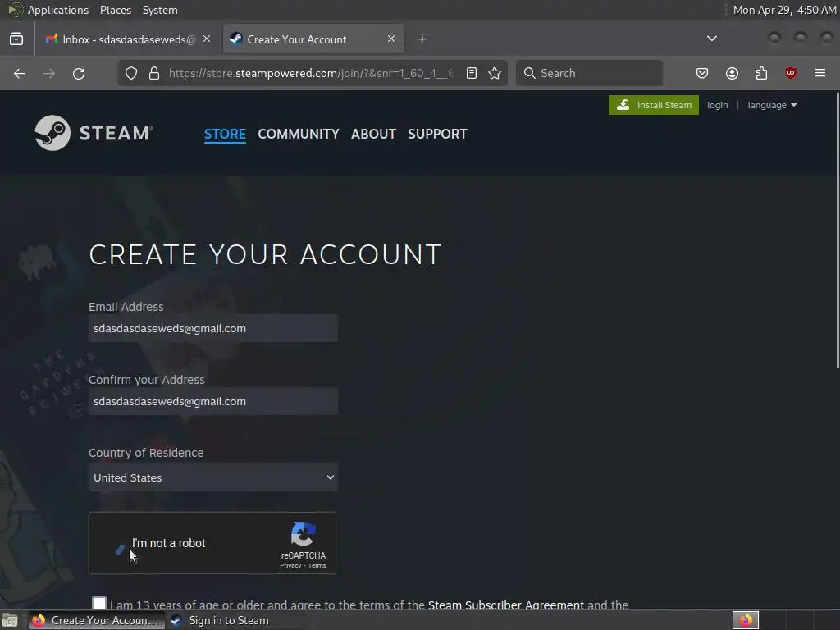Image resolution: width=840 pixels, height=630 pixels.
Task: Open the System menu
Action: [160, 10]
